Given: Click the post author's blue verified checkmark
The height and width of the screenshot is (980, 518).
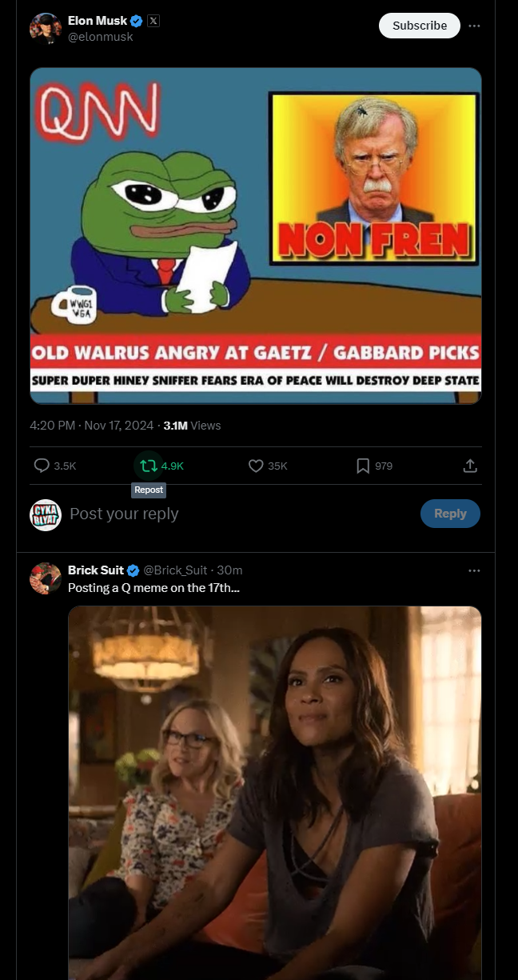Looking at the screenshot, I should pos(137,22).
